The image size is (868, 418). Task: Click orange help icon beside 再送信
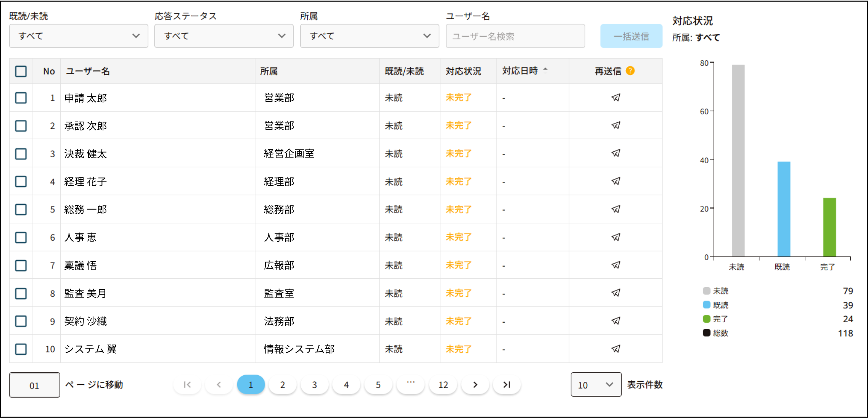click(630, 71)
